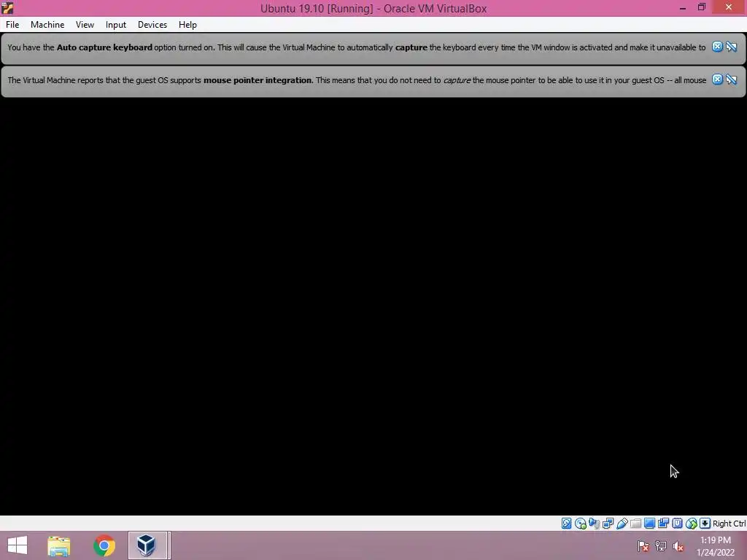
Task: Click the mouse integration indicator
Action: click(692, 524)
